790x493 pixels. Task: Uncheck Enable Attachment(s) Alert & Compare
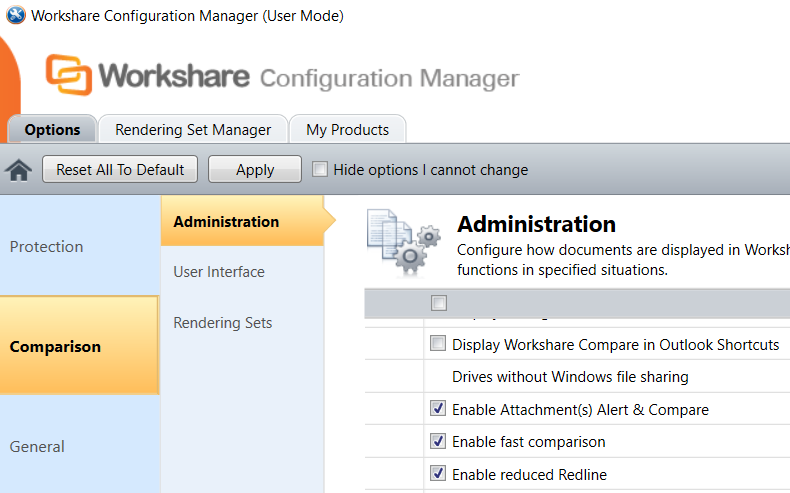[438, 408]
